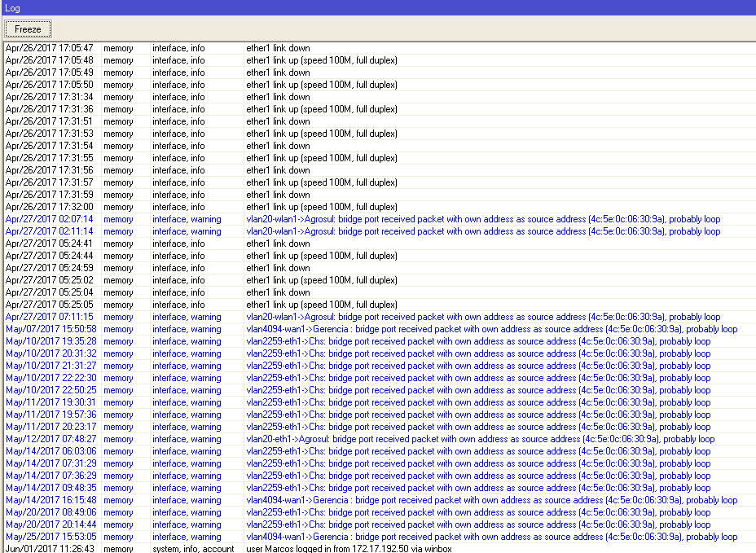
Task: Select log row timestamped Apr/26/2017 17:31:36
Action: click(380, 109)
